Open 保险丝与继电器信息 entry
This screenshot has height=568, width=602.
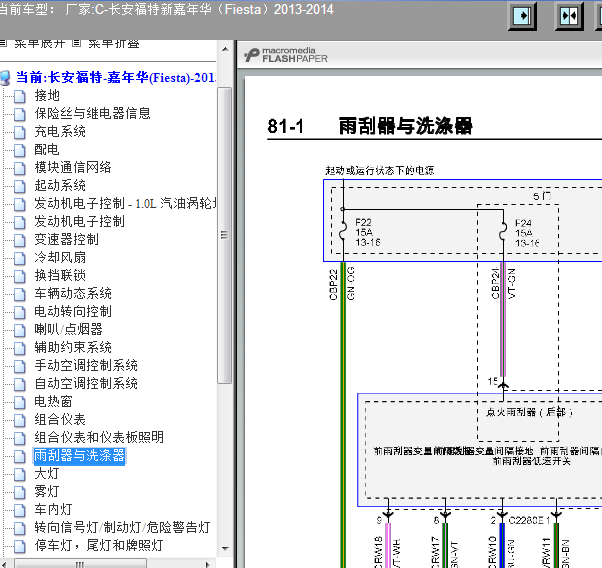pyautogui.click(x=92, y=114)
